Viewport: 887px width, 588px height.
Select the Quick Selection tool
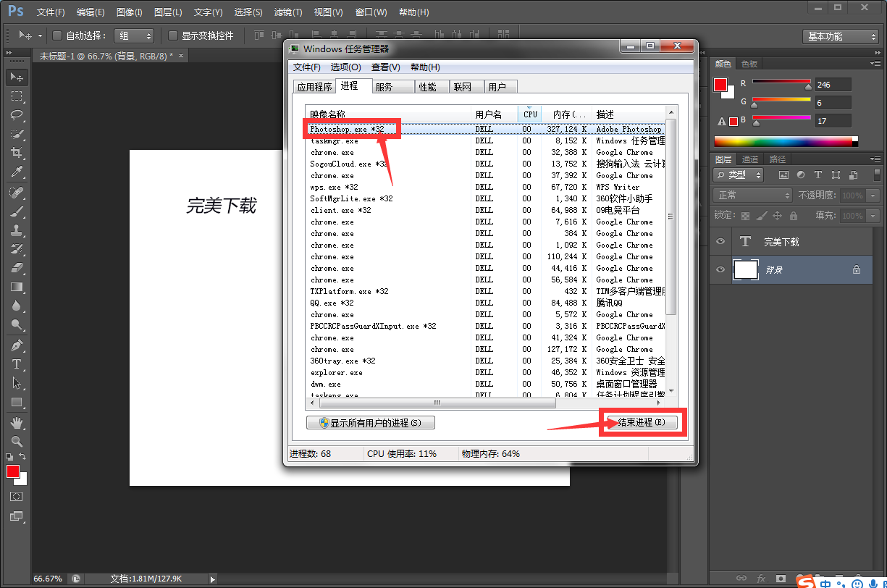pyautogui.click(x=17, y=134)
